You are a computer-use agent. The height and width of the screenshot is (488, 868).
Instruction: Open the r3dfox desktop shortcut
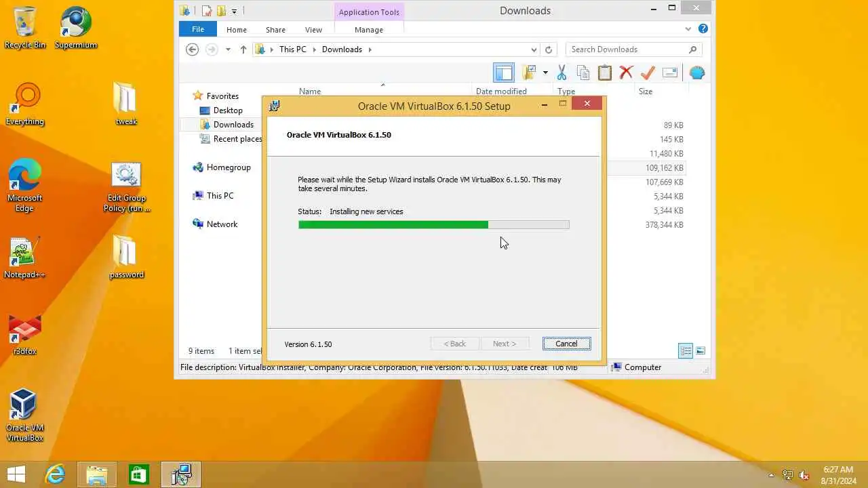[25, 335]
